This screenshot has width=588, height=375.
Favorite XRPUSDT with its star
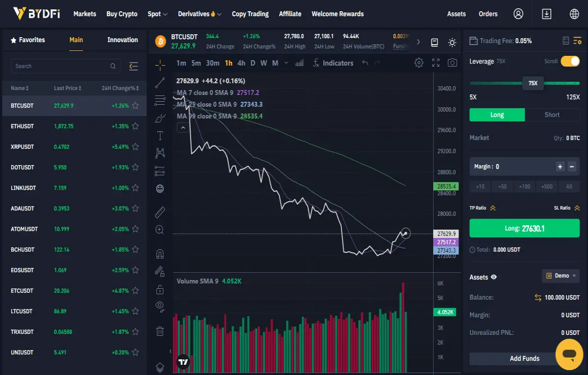(x=135, y=146)
